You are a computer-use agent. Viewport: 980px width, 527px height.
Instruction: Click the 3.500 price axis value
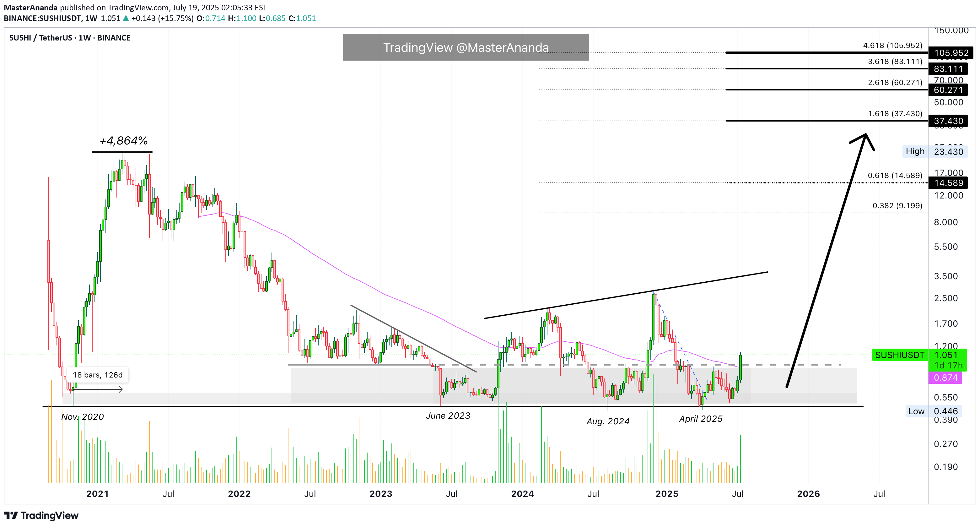click(946, 276)
